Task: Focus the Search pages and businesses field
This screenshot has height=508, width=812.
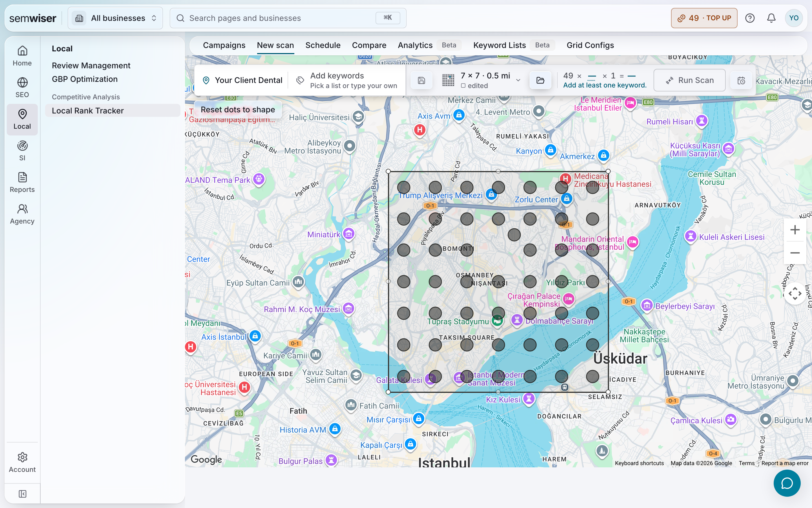Action: coord(288,18)
